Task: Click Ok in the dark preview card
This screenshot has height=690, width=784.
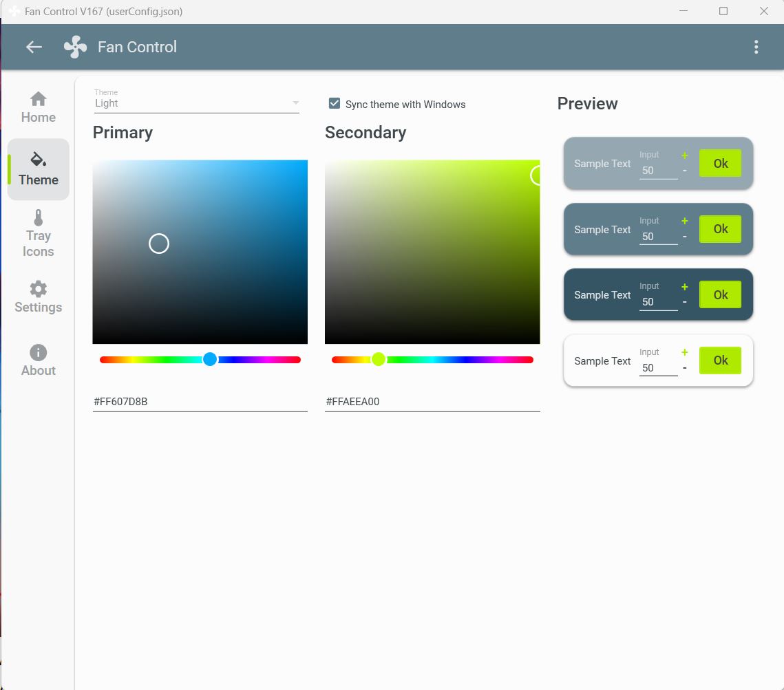Action: coord(720,295)
